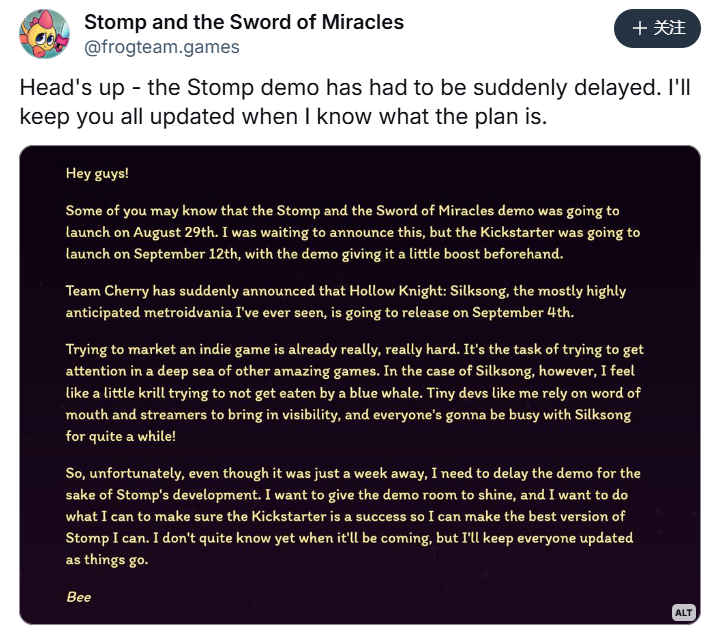Click the paragraph beginning "Team Cherry has suddenly"

345,300
